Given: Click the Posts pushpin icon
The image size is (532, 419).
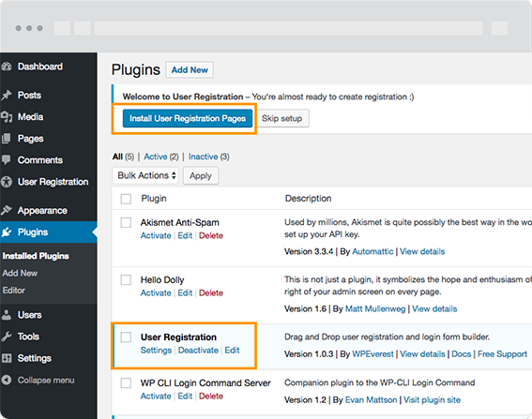Looking at the screenshot, I should tap(7, 96).
